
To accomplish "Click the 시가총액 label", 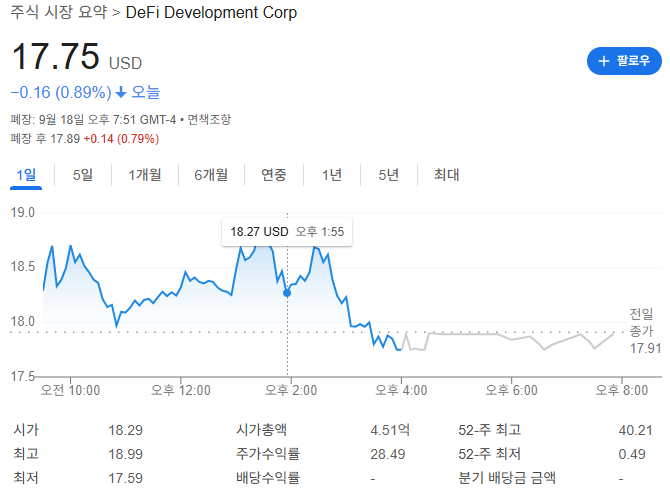I will pos(262,430).
